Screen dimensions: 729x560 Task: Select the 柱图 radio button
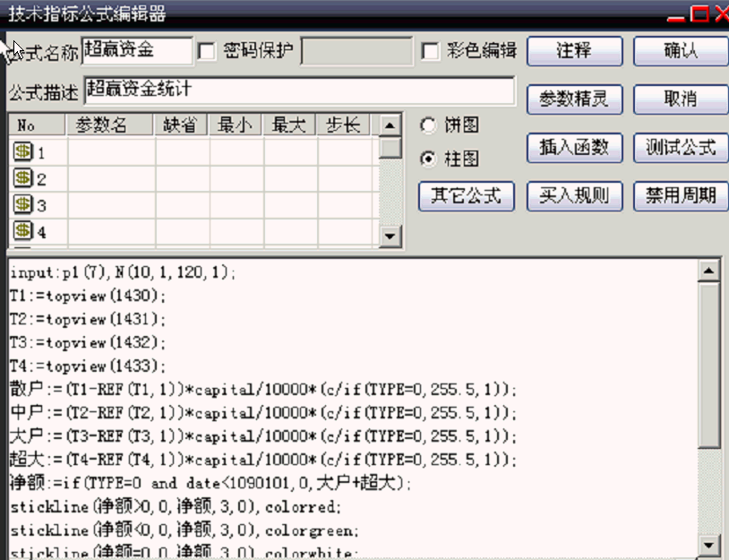coord(428,159)
